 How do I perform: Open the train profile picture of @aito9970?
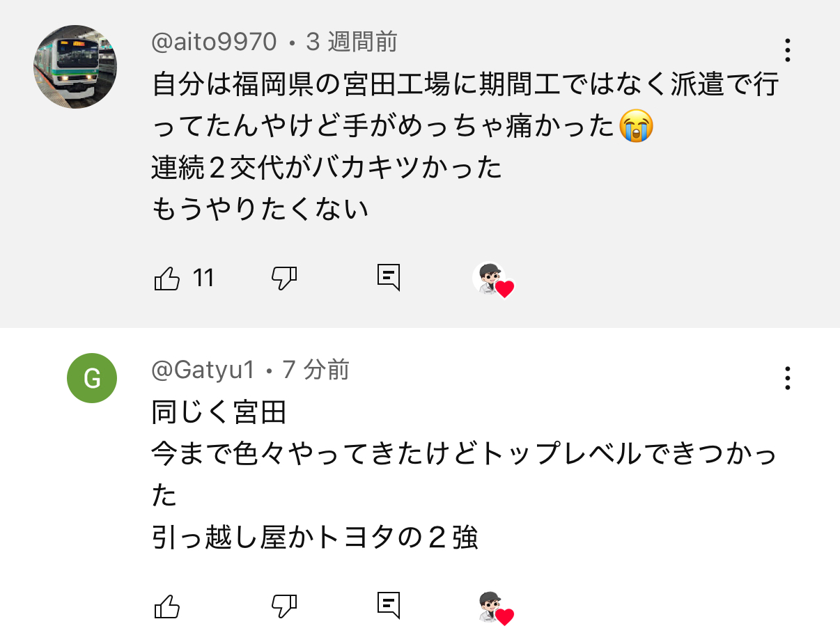[75, 67]
